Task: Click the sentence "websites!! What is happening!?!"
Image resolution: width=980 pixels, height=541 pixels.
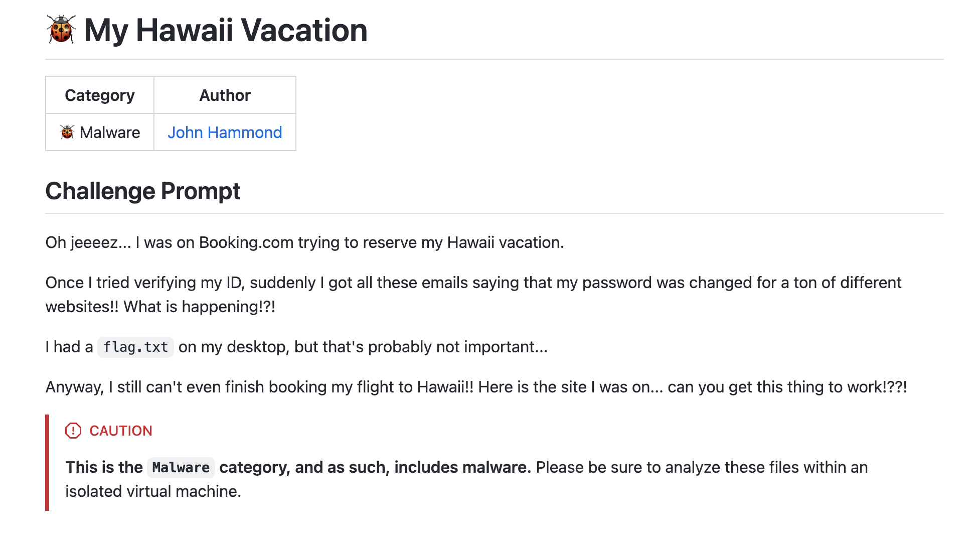Action: tap(160, 307)
